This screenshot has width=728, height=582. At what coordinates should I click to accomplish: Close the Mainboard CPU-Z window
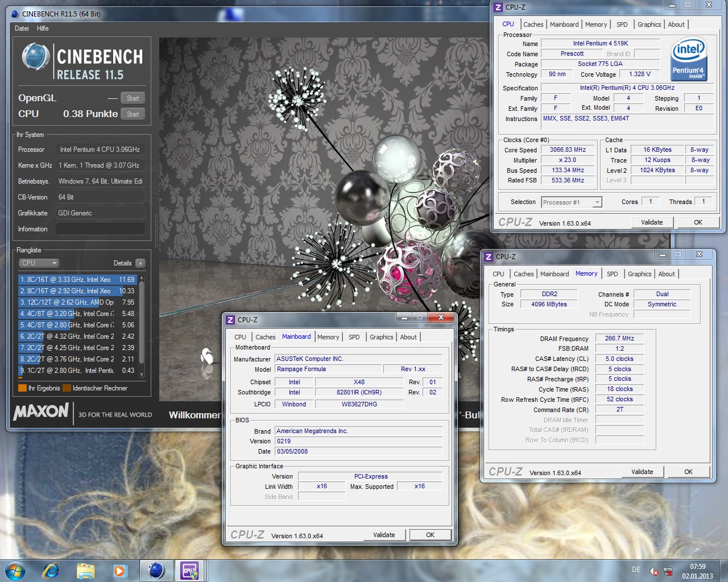coord(441,317)
